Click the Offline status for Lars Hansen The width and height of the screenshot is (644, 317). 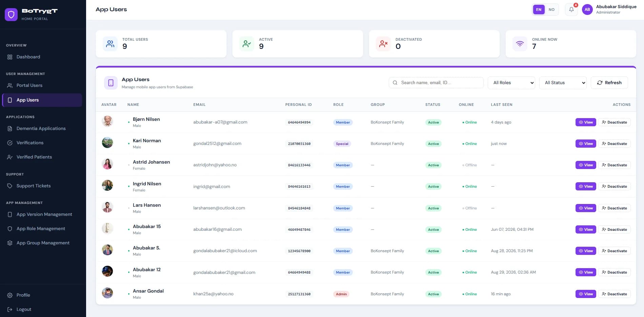coord(470,208)
